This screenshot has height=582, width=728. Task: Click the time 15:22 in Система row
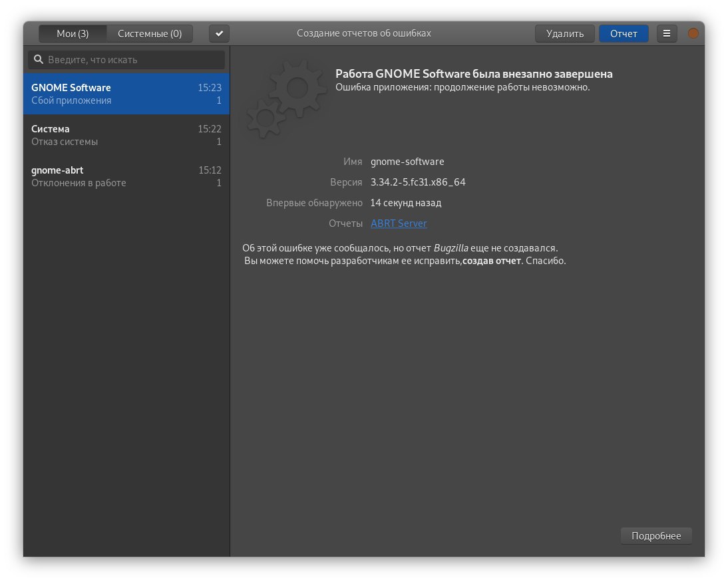(x=210, y=128)
